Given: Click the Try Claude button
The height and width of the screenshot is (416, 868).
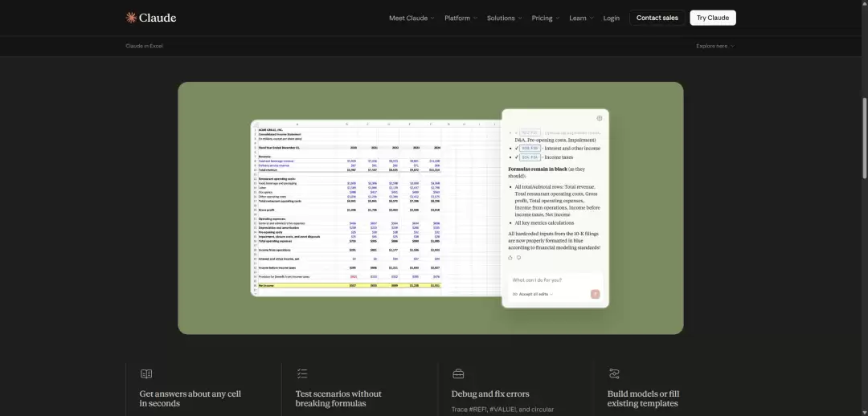Looking at the screenshot, I should tap(712, 18).
